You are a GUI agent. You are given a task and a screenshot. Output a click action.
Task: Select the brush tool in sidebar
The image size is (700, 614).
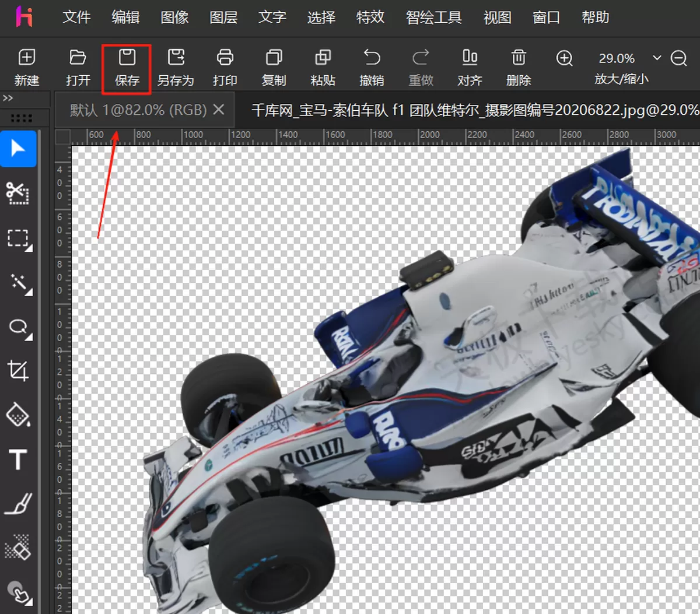pos(18,504)
